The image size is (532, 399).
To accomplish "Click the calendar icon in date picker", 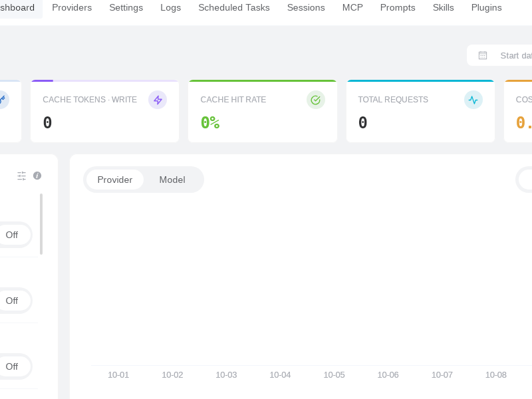I will click(483, 55).
